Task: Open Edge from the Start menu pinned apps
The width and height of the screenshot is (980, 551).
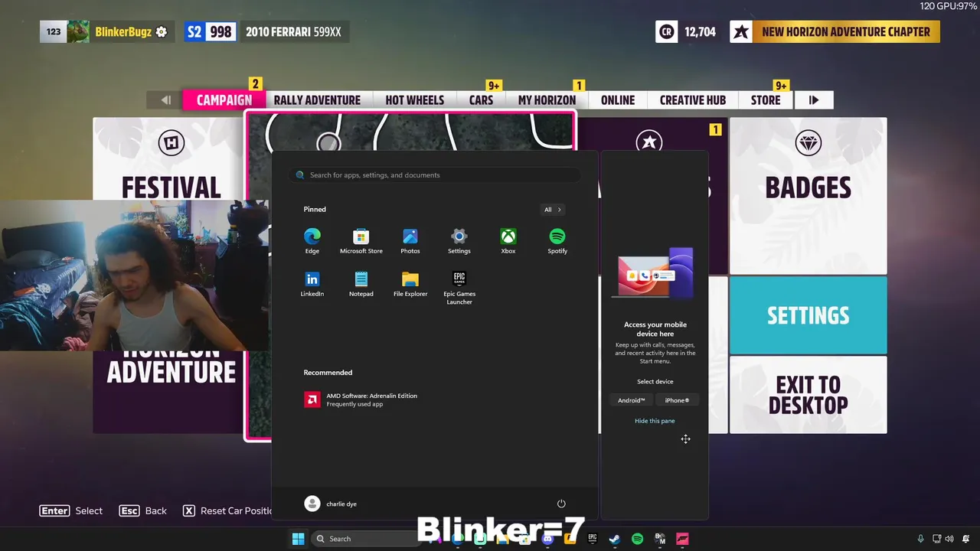Action: (312, 240)
